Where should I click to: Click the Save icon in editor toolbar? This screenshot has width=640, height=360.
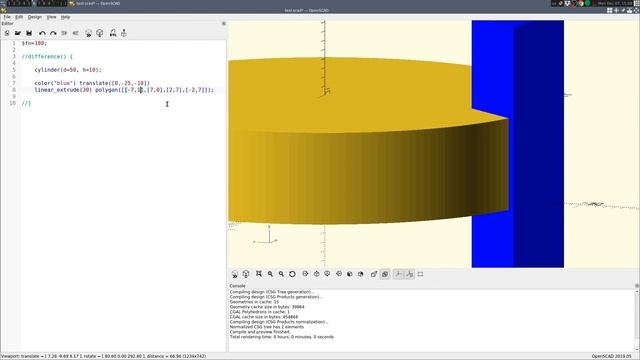pyautogui.click(x=29, y=33)
